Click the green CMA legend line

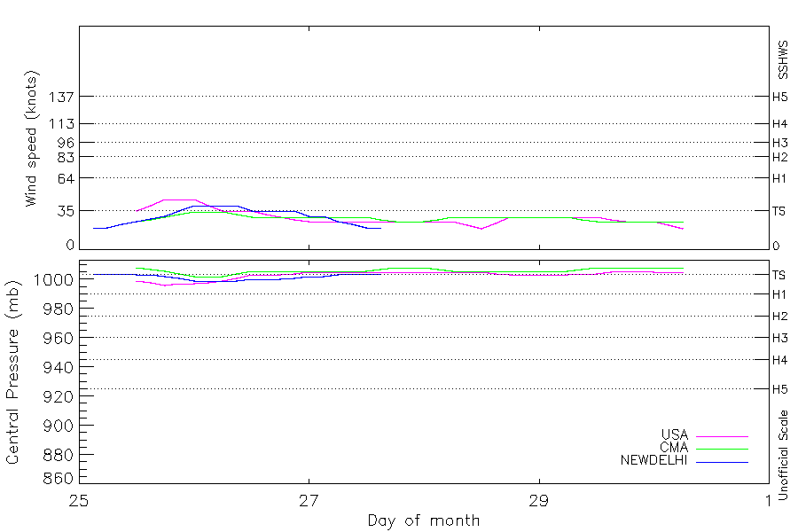click(x=722, y=449)
